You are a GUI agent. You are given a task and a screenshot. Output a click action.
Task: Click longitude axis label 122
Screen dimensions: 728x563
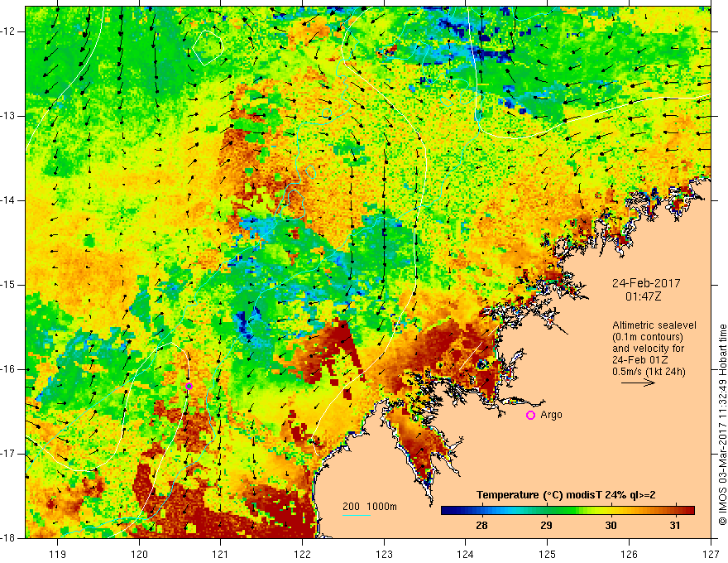coord(302,554)
